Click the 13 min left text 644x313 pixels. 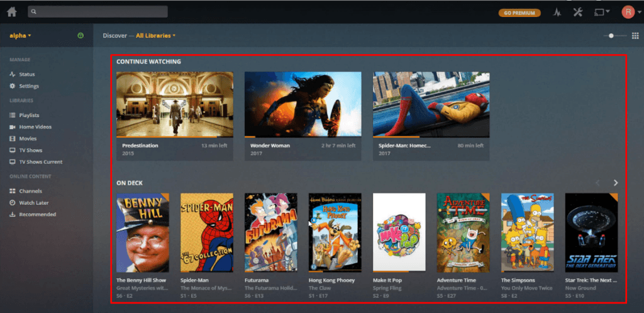point(214,145)
